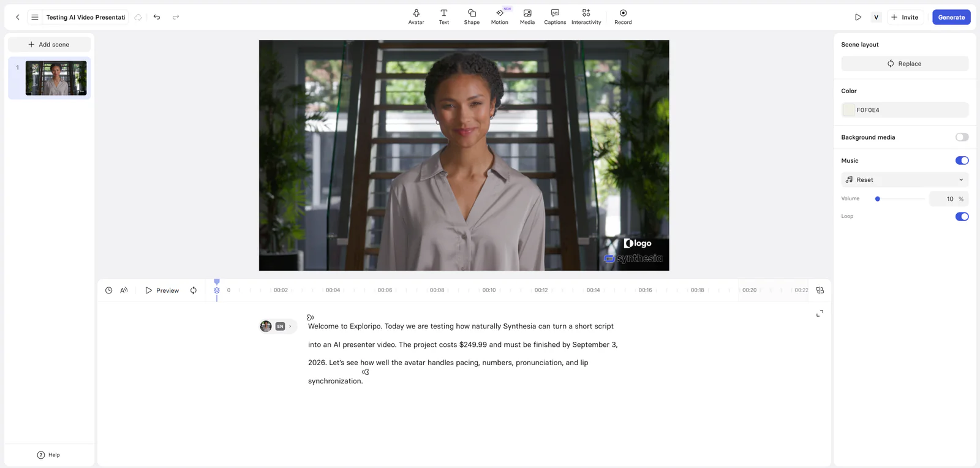Redo the last action

coord(176,17)
